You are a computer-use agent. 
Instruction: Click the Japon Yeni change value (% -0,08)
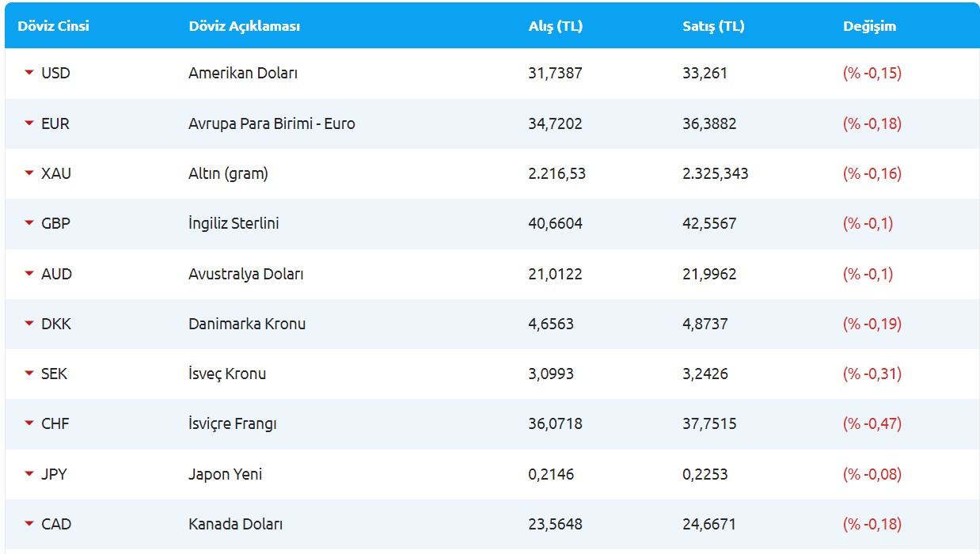click(872, 474)
